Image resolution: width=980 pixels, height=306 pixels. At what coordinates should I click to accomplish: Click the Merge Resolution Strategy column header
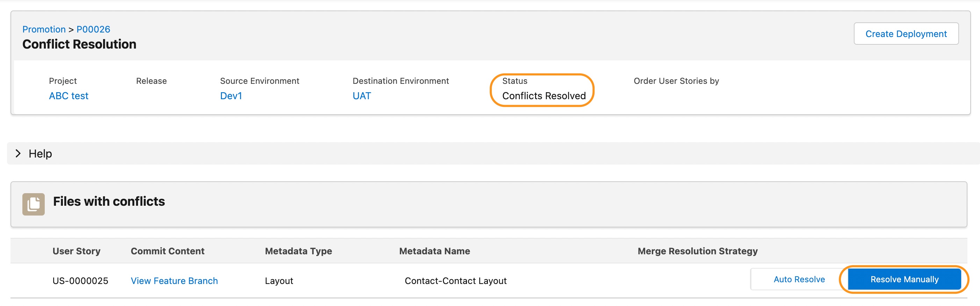pos(697,251)
